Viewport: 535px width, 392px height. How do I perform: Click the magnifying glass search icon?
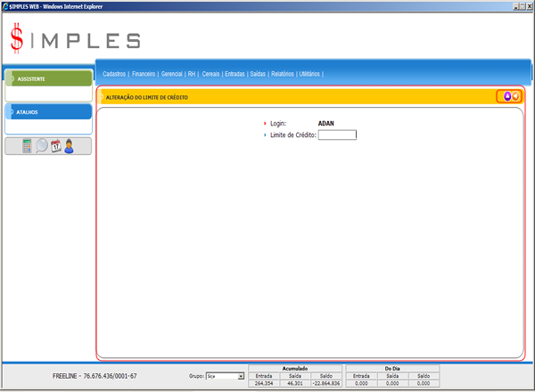tap(42, 146)
